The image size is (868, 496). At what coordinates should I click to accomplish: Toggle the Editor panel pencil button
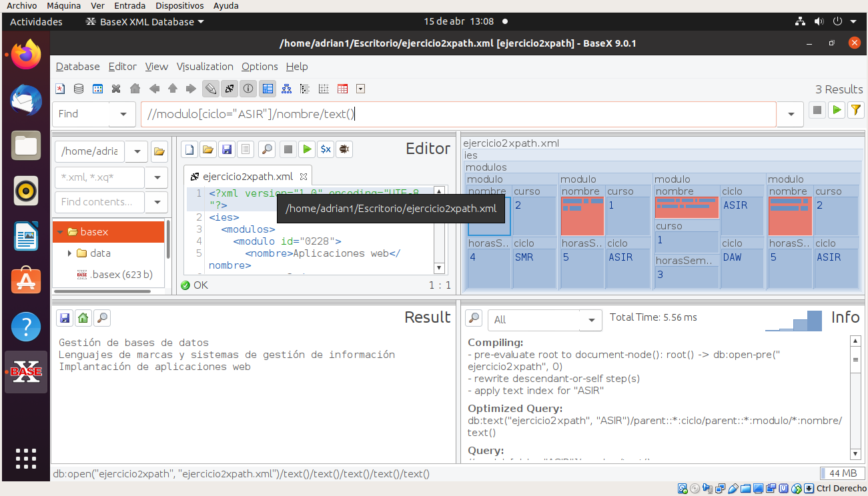pyautogui.click(x=211, y=89)
